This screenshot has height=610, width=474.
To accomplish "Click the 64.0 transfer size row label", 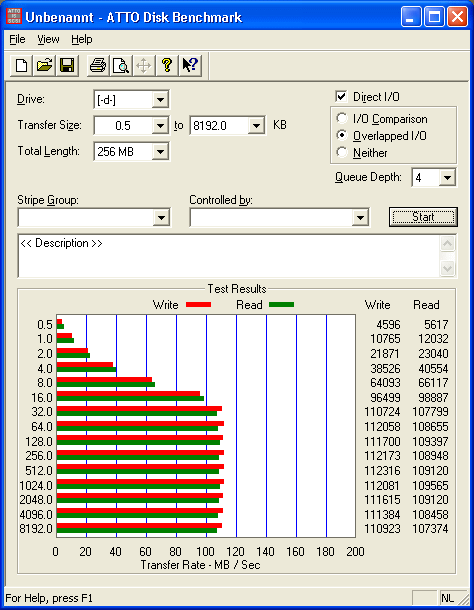I will (x=42, y=427).
